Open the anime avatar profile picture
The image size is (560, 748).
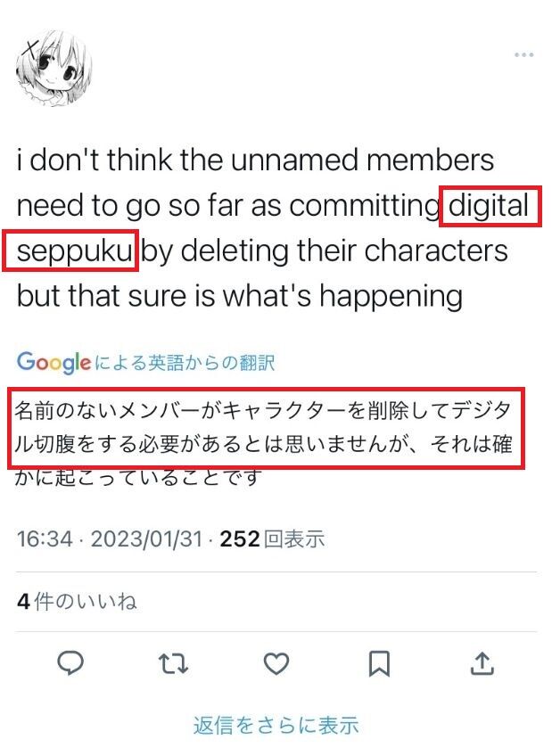tap(54, 69)
